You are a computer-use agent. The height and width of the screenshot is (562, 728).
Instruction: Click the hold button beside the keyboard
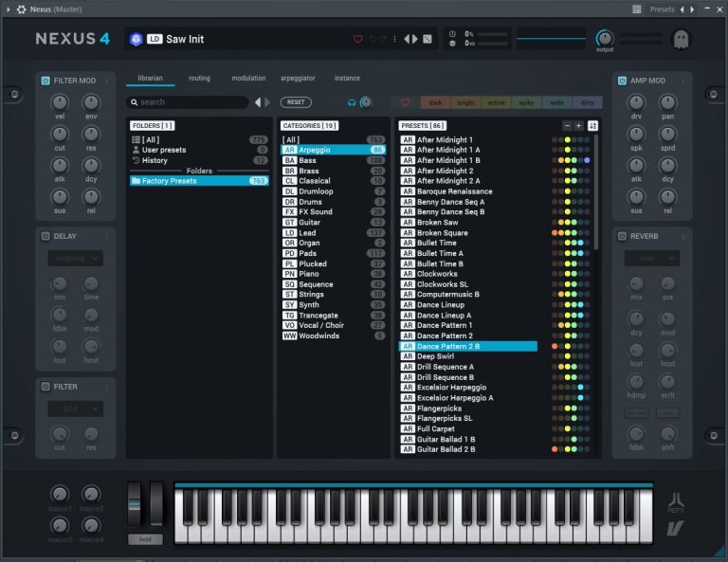coord(145,538)
